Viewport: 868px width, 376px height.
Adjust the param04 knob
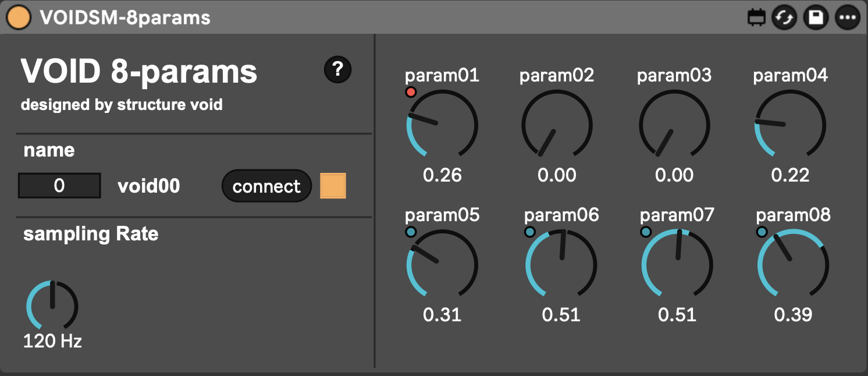click(x=791, y=125)
